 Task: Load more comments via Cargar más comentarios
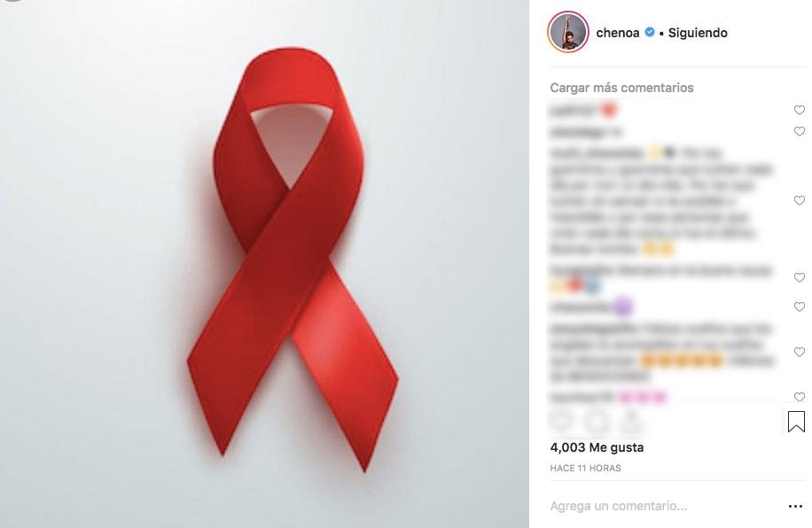coord(621,88)
